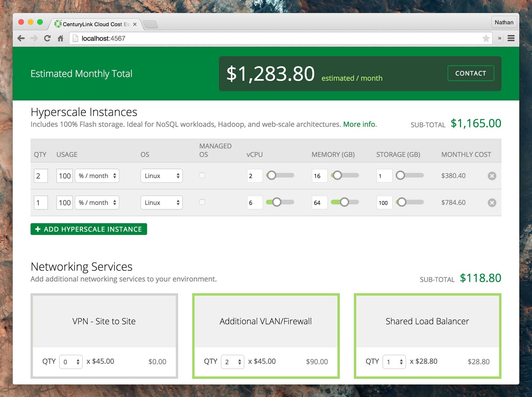This screenshot has height=397, width=532.
Task: Bookmark this page with the star
Action: point(486,39)
